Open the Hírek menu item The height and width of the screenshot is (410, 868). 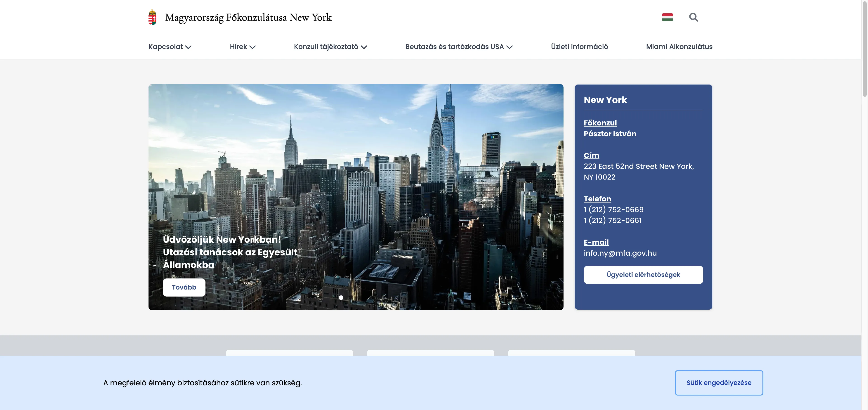pos(238,47)
